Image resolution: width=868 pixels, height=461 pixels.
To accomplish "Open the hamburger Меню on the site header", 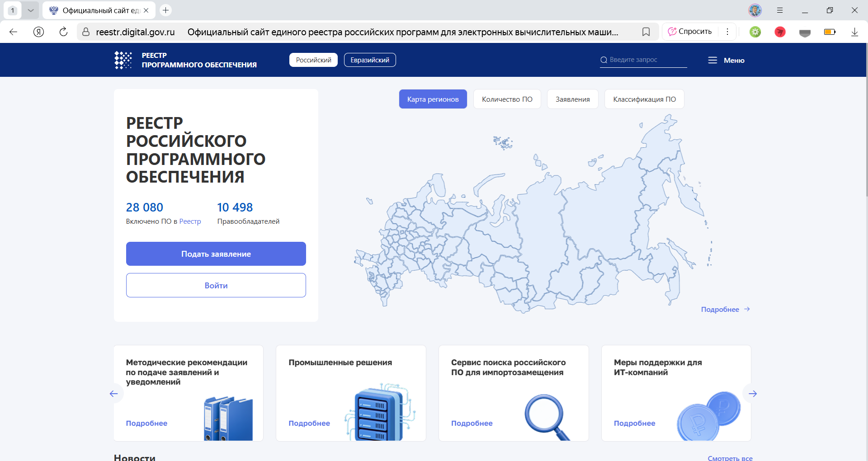I will click(726, 60).
